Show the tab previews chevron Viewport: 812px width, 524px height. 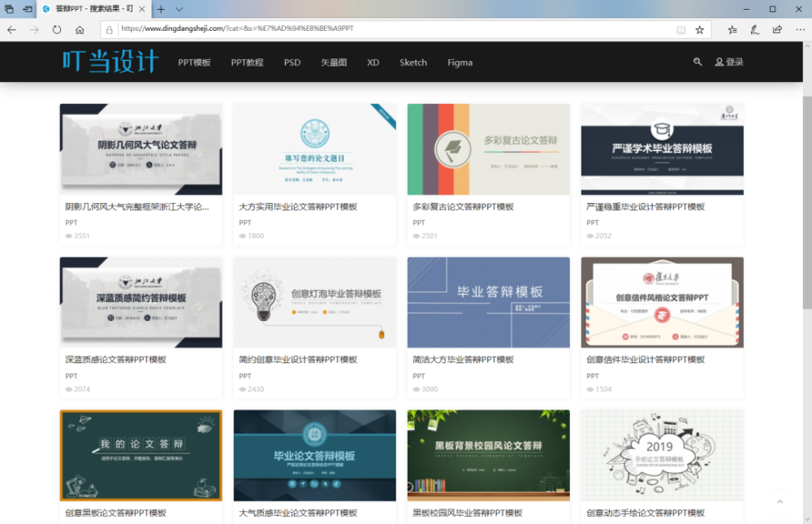click(179, 9)
